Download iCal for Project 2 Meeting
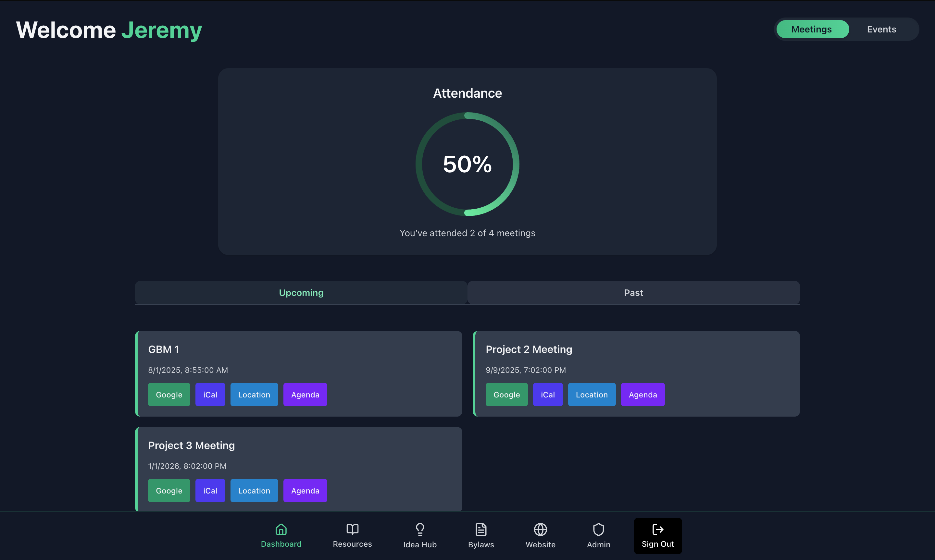The width and height of the screenshot is (935, 560). click(x=547, y=395)
